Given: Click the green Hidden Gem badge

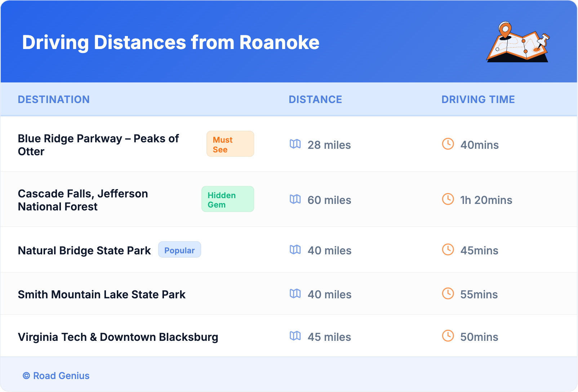Looking at the screenshot, I should (227, 199).
